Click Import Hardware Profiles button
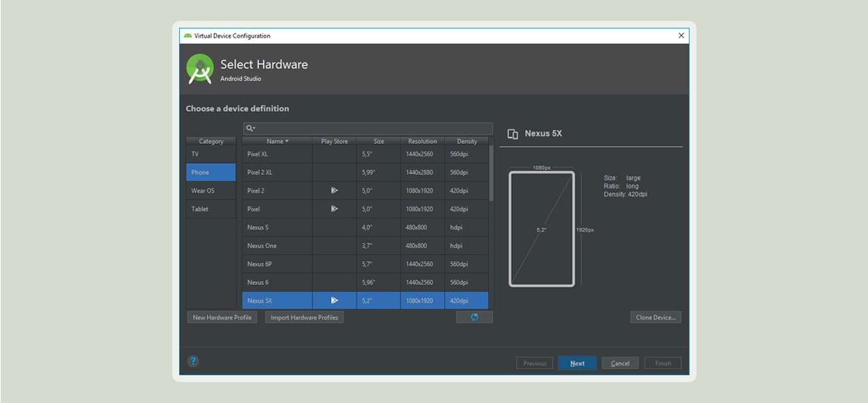Viewport: 868px width, 403px height. coord(304,318)
